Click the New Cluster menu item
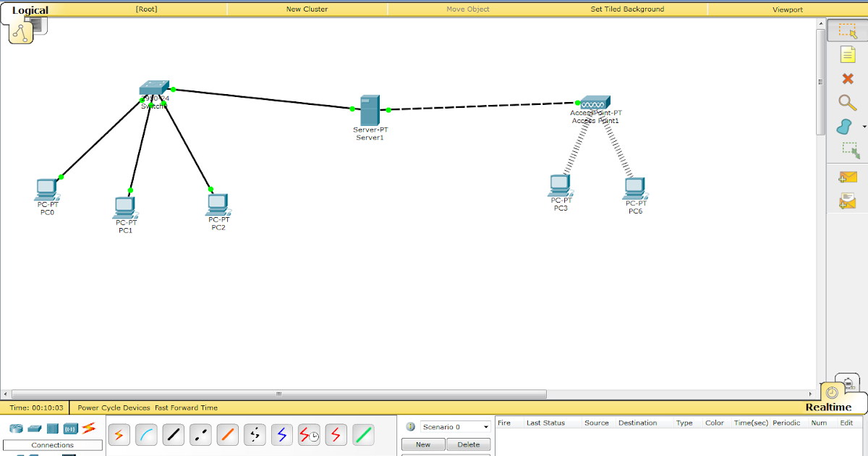 click(307, 9)
